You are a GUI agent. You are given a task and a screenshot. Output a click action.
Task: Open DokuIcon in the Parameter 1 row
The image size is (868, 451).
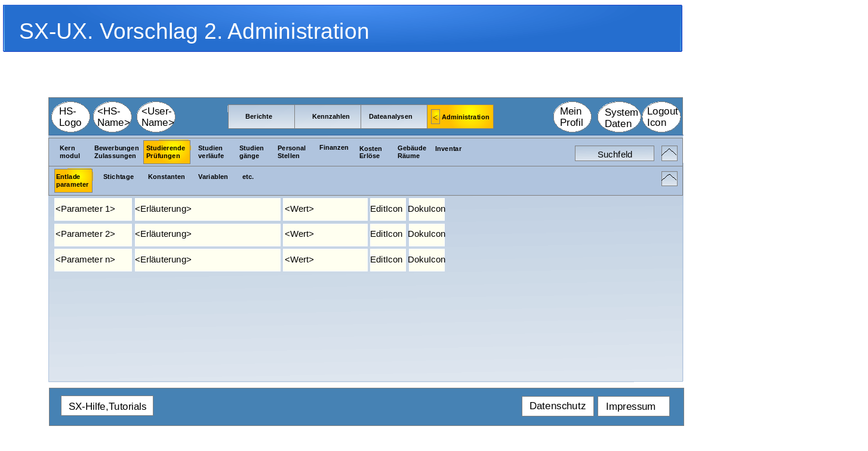click(x=427, y=209)
